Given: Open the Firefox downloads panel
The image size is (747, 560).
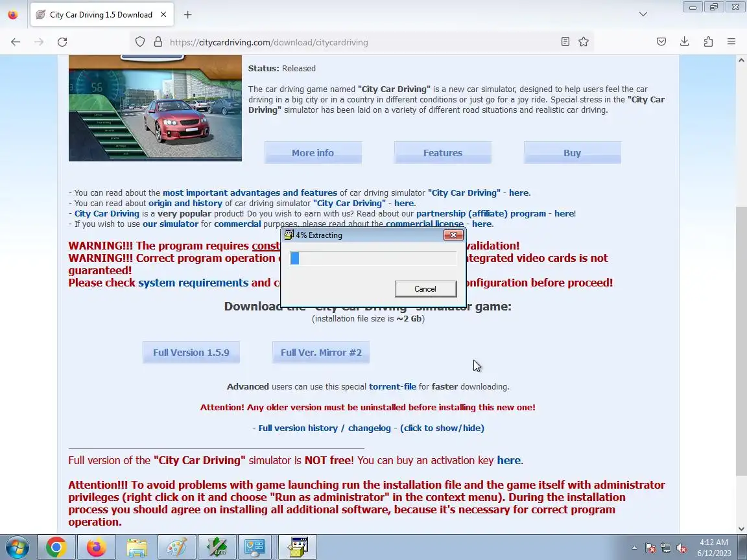Looking at the screenshot, I should 685,42.
